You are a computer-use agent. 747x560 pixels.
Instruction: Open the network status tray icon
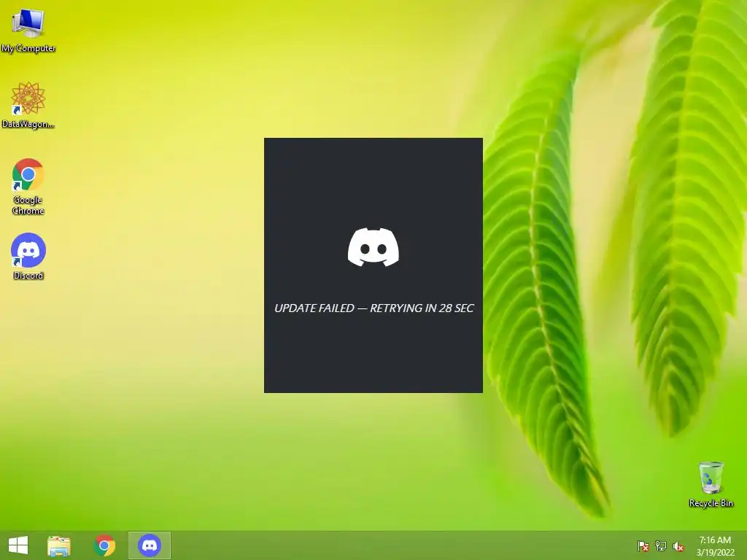click(661, 546)
